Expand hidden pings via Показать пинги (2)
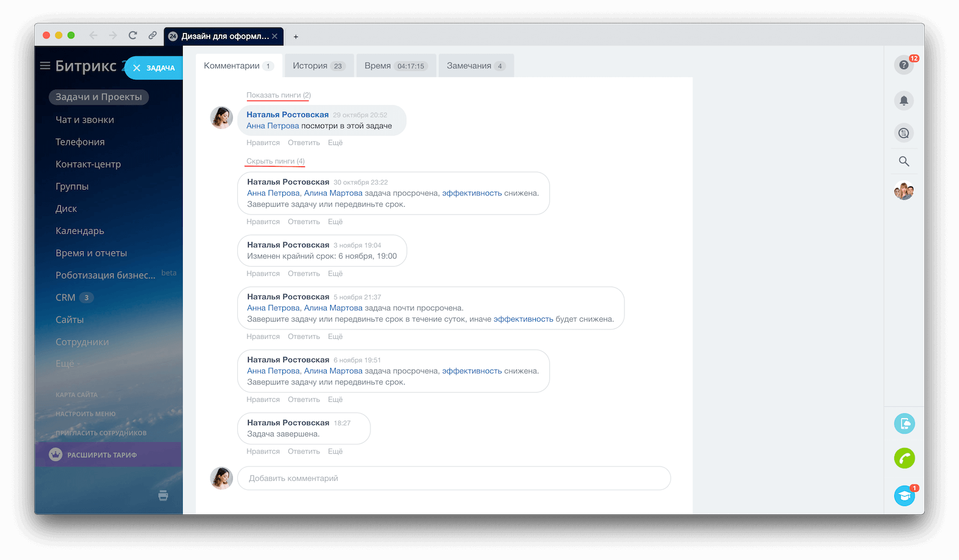The width and height of the screenshot is (959, 560). [x=278, y=95]
